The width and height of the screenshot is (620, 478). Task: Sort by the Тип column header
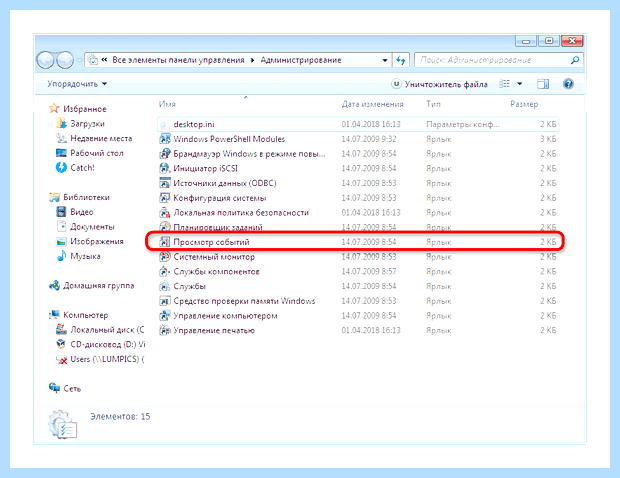[x=433, y=104]
